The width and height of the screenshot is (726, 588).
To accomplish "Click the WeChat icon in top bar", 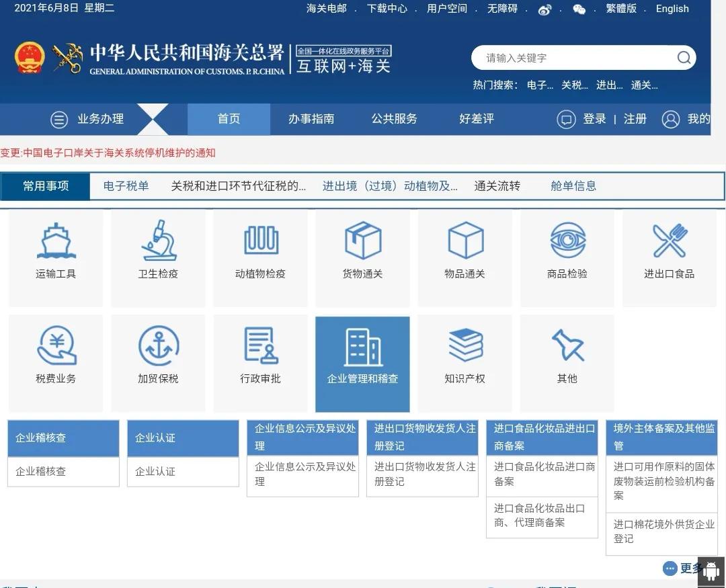I will (579, 10).
